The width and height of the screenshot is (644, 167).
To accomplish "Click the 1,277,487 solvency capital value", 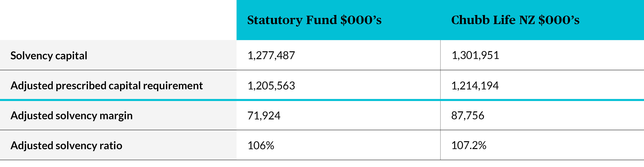I will [x=271, y=55].
